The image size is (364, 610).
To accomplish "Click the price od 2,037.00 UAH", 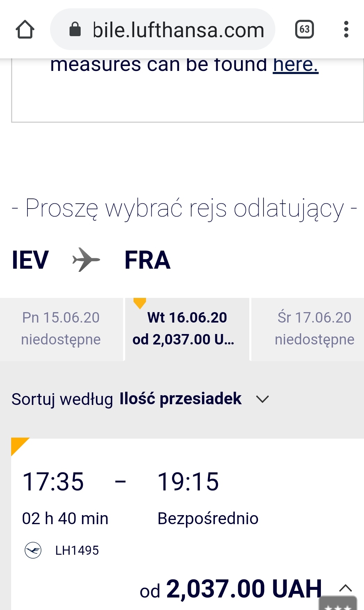I will pos(231,589).
